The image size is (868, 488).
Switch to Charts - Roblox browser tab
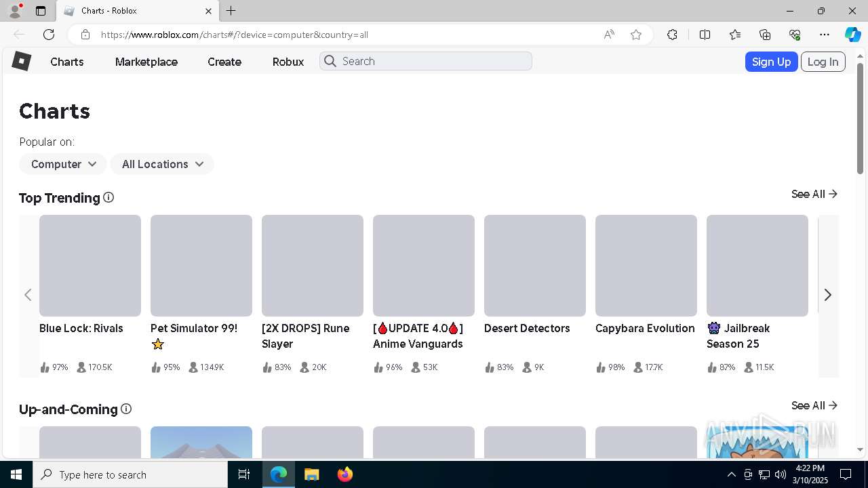pyautogui.click(x=138, y=11)
